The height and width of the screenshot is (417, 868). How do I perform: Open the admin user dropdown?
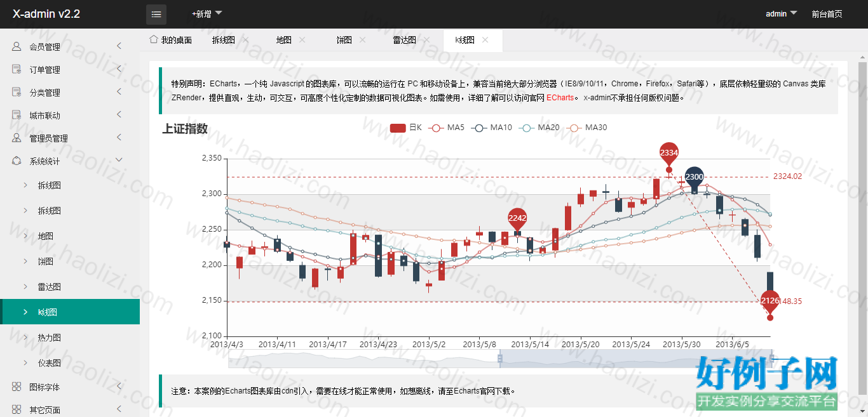pyautogui.click(x=781, y=14)
